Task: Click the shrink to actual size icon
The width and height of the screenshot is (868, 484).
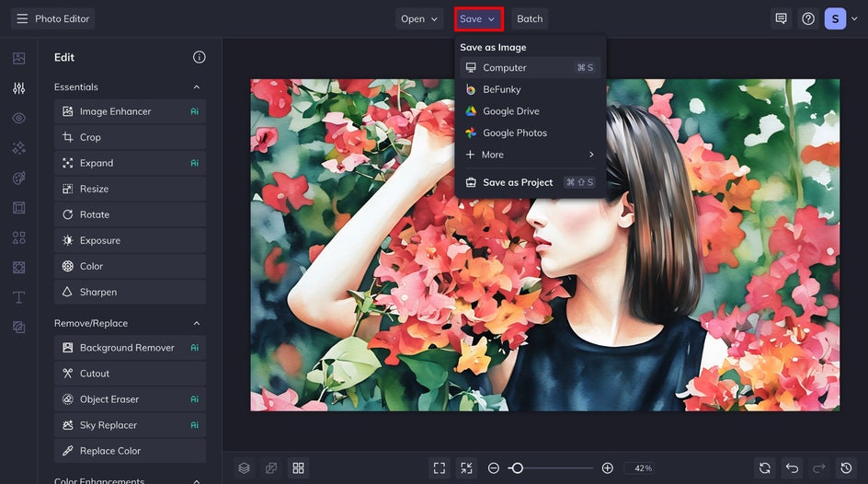Action: point(467,468)
